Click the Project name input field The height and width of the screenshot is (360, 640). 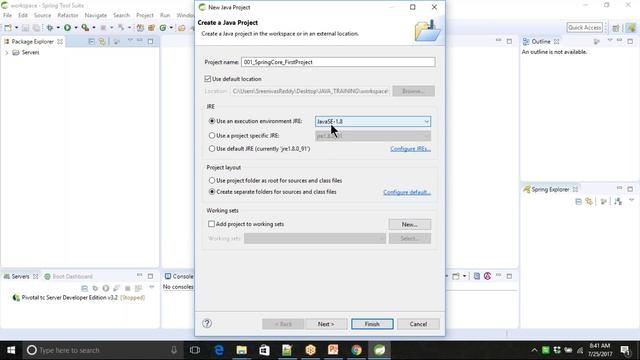(338, 62)
